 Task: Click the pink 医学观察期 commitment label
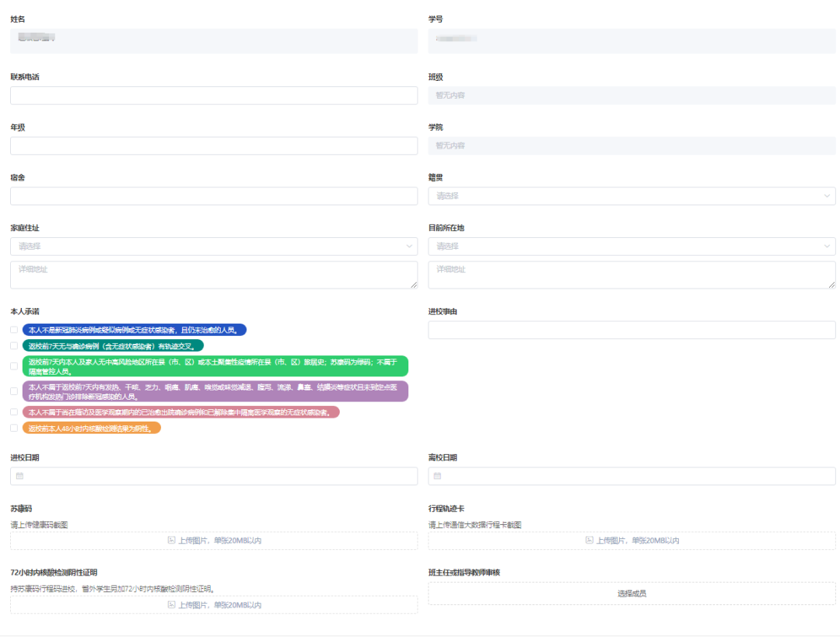point(180,412)
